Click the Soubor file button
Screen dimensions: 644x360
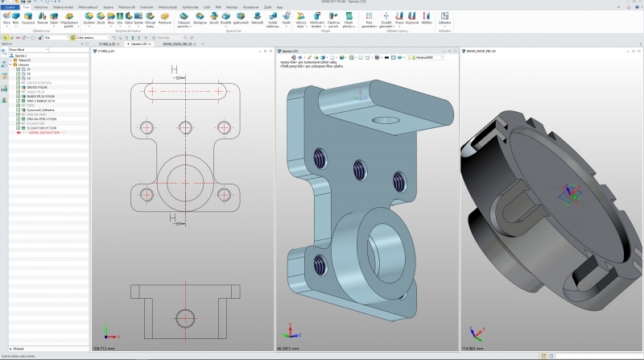[x=10, y=6]
